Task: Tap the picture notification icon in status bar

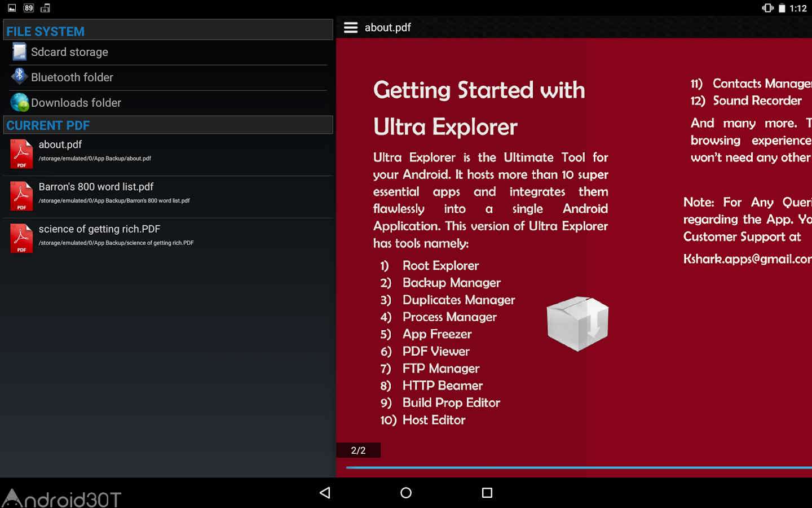Action: click(x=12, y=8)
